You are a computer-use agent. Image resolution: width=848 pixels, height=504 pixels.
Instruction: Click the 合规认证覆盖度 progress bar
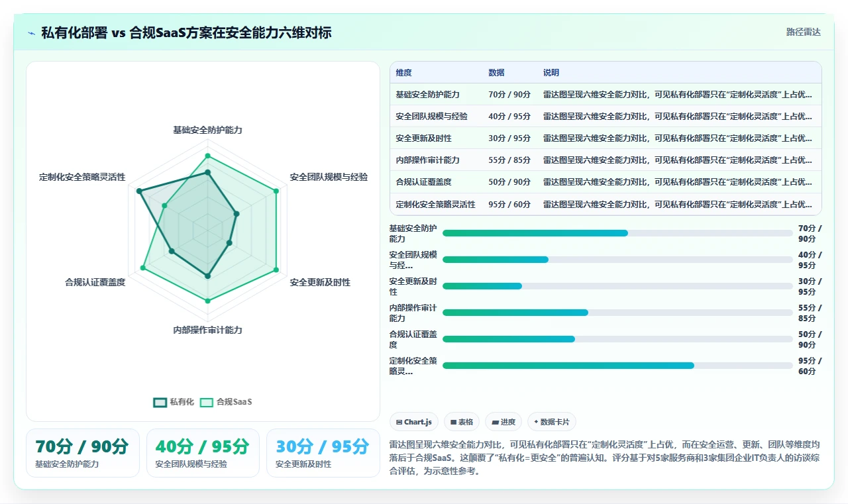pyautogui.click(x=617, y=339)
